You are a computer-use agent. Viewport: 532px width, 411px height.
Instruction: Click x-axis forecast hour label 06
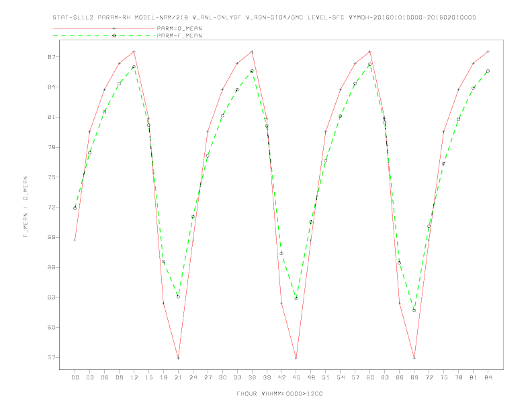[105, 377]
